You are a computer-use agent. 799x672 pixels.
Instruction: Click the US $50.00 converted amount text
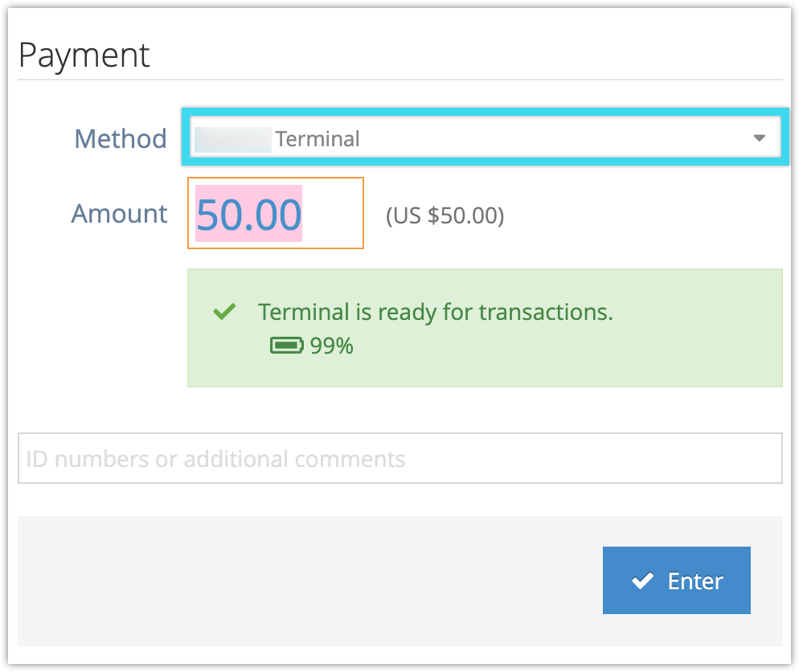pos(445,215)
